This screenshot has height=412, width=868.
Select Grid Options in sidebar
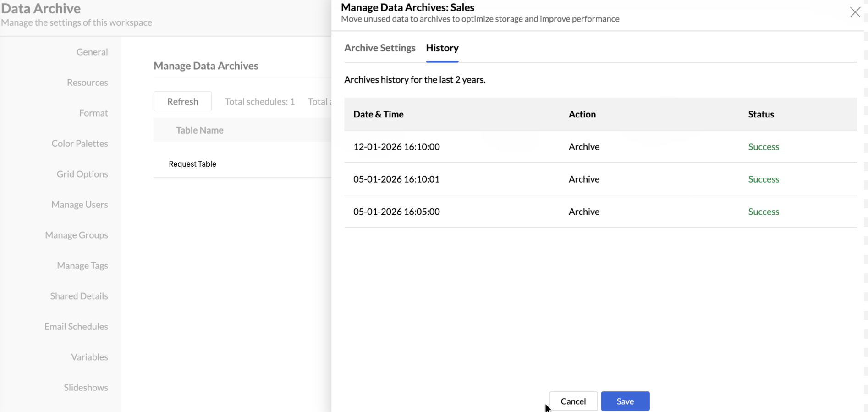pyautogui.click(x=82, y=174)
